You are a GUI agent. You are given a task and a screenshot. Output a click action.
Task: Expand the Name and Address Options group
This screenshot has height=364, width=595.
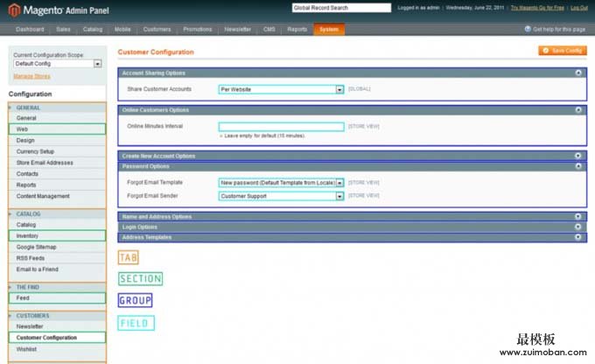click(x=577, y=216)
